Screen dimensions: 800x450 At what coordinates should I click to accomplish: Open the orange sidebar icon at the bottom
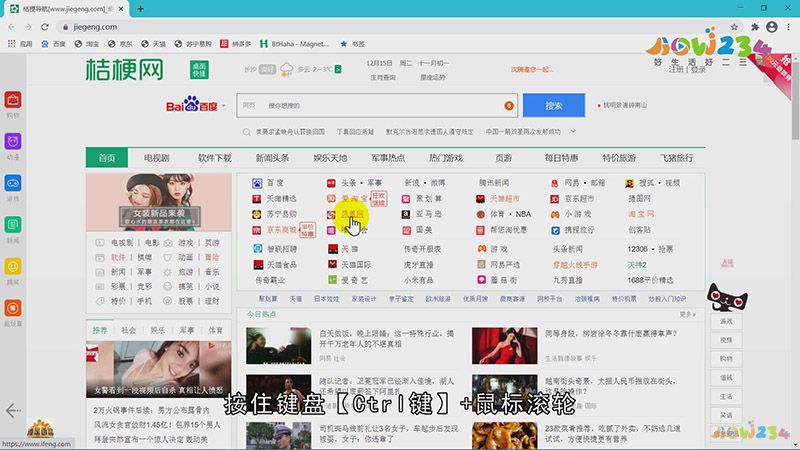pos(13,308)
